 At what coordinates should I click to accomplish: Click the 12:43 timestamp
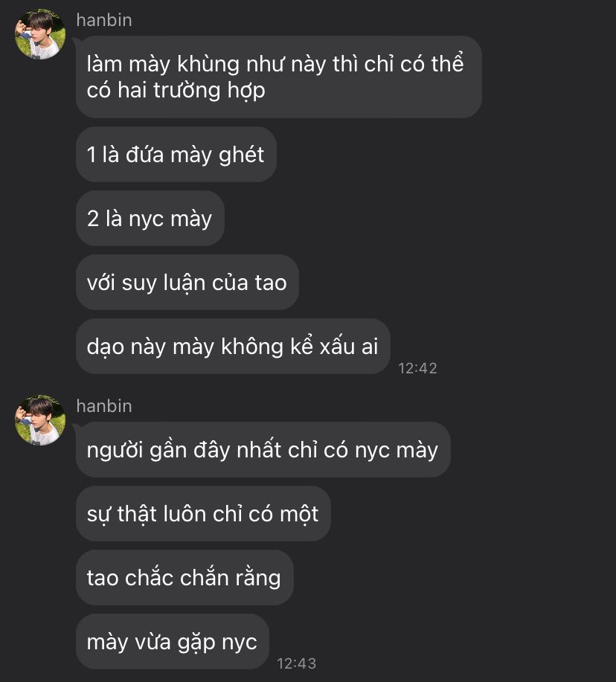click(x=296, y=663)
